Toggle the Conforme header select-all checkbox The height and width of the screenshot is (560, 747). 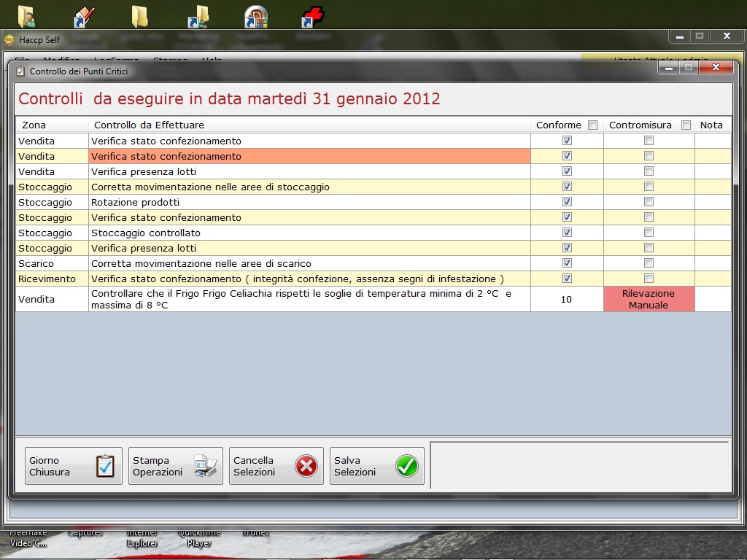tap(592, 125)
